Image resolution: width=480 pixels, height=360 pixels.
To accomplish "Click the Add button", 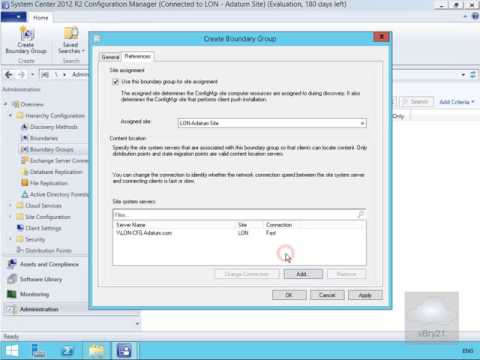I will 303,274.
